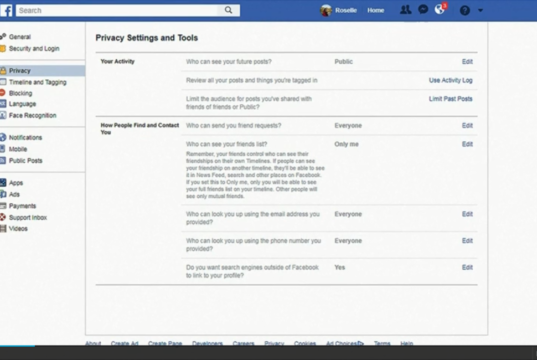Image resolution: width=537 pixels, height=360 pixels.
Task: Edit phone number lookup setting
Action: (467, 241)
